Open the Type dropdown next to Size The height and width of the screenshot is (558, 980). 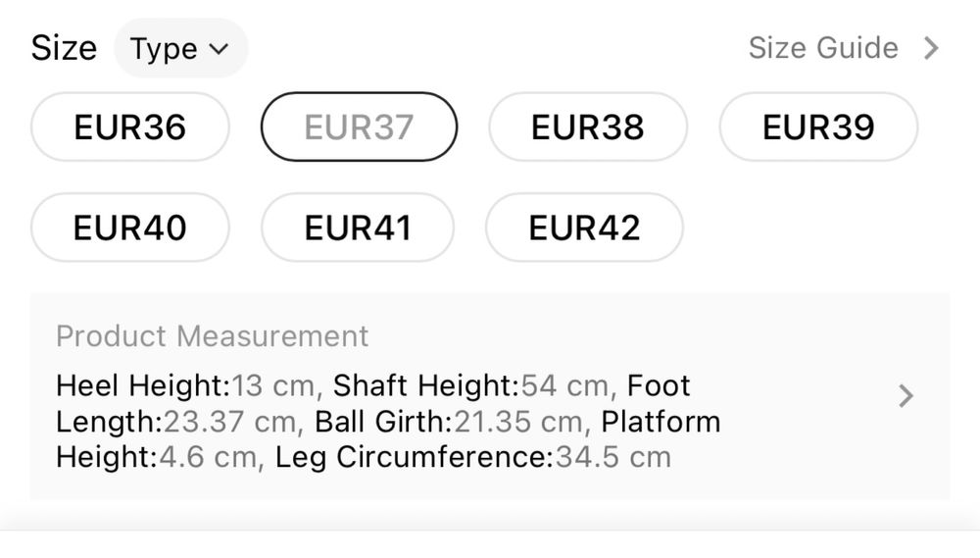tap(179, 49)
